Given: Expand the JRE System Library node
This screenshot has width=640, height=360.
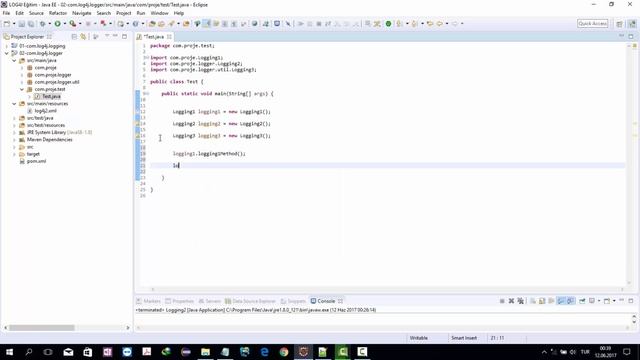Looking at the screenshot, I should tap(14, 132).
